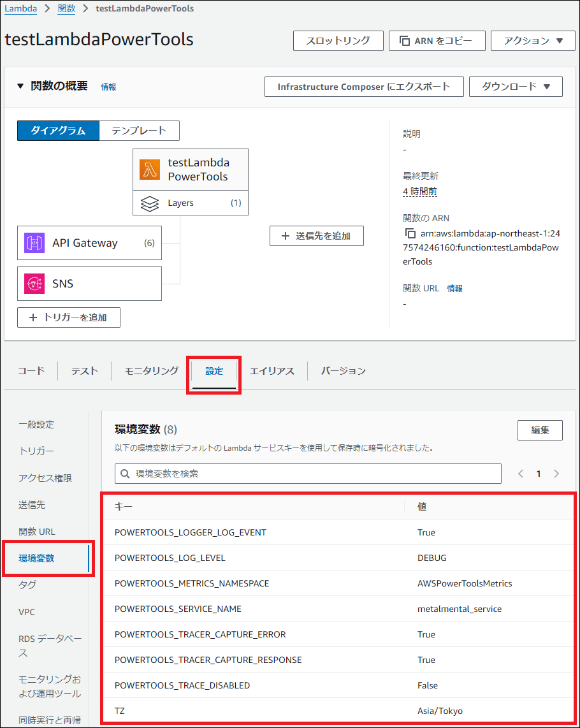The width and height of the screenshot is (580, 728).
Task: Click the 環境変数を検索 search field
Action: [308, 474]
